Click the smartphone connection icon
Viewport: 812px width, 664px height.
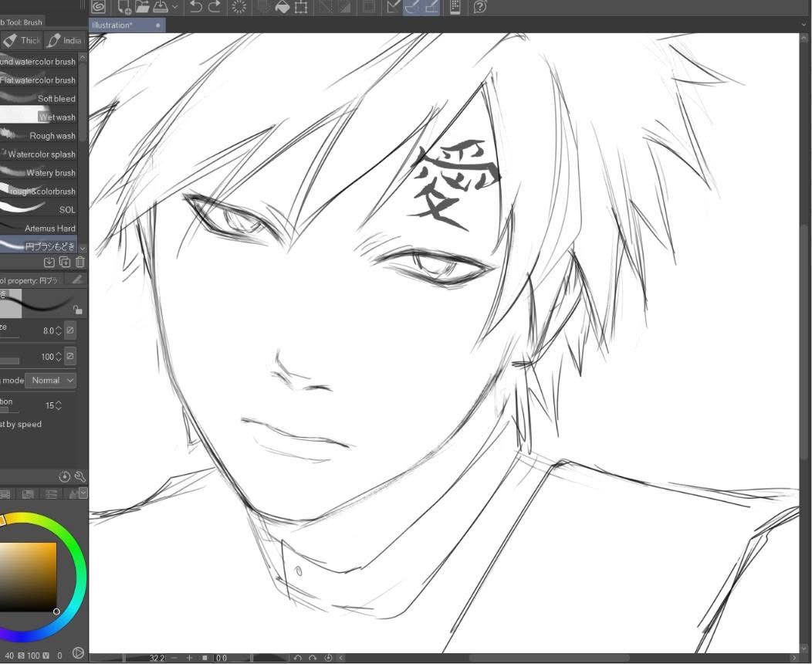coord(455,7)
